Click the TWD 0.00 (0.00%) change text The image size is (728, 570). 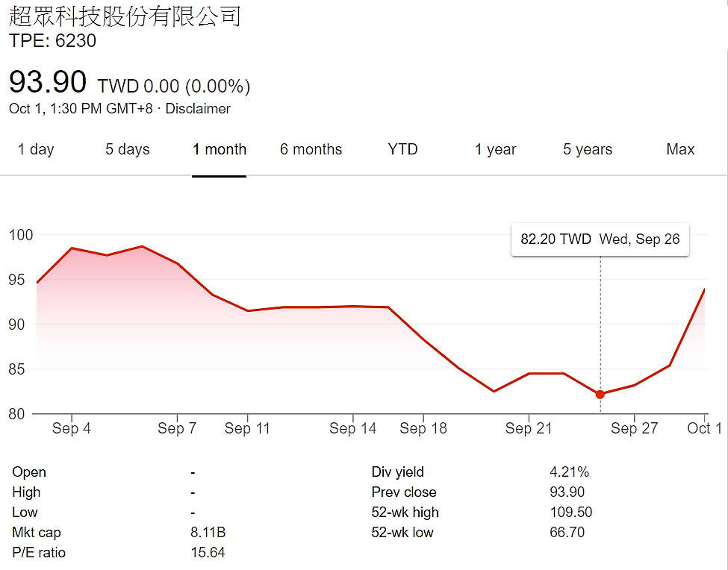tap(174, 87)
